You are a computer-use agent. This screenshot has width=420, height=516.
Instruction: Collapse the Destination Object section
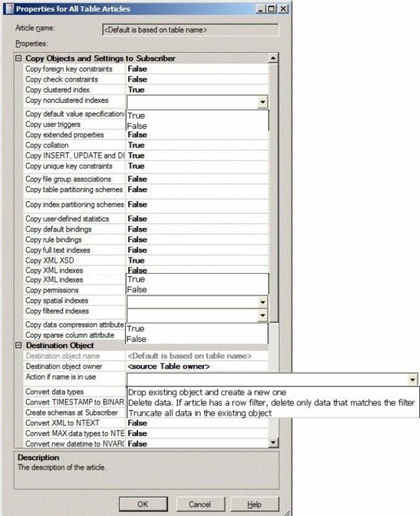pyautogui.click(x=19, y=346)
